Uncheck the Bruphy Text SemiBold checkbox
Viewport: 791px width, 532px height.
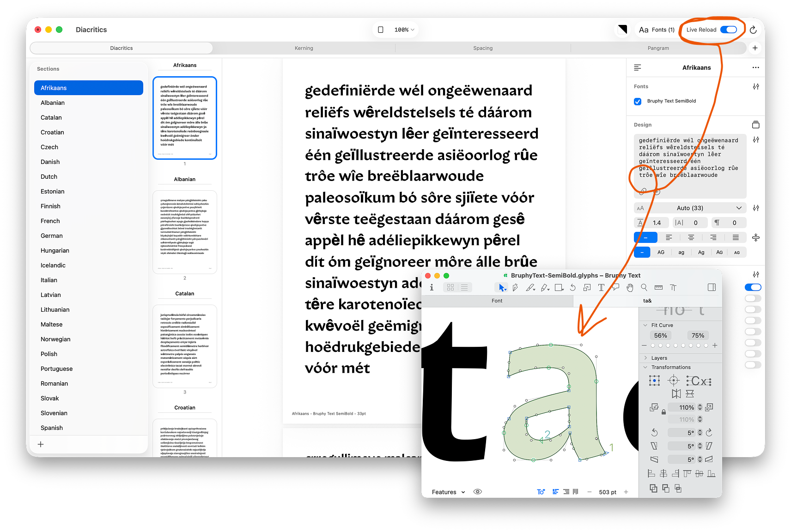pyautogui.click(x=638, y=101)
